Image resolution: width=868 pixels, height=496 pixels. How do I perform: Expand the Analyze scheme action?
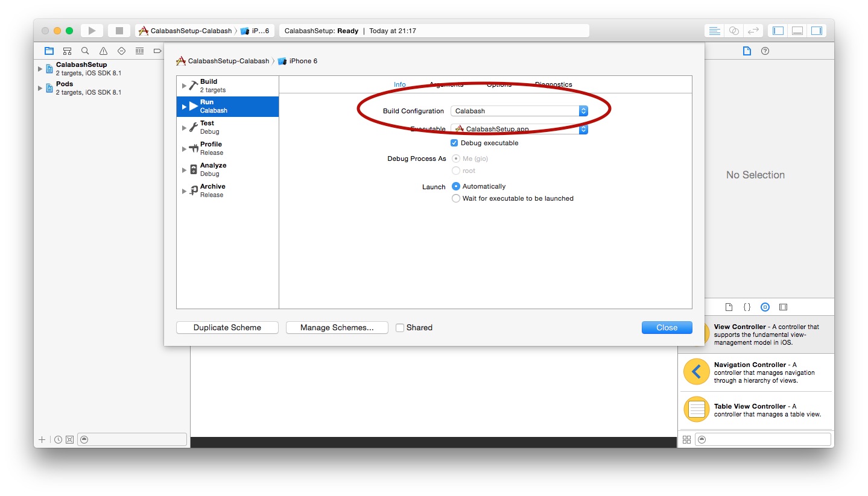tap(184, 170)
